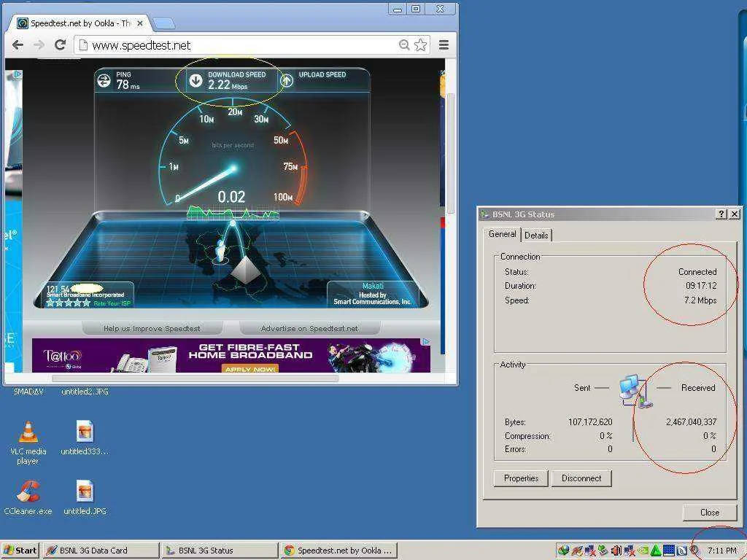747x560 pixels.
Task: Click the untitled2.JPG desktop label
Action: point(85,392)
